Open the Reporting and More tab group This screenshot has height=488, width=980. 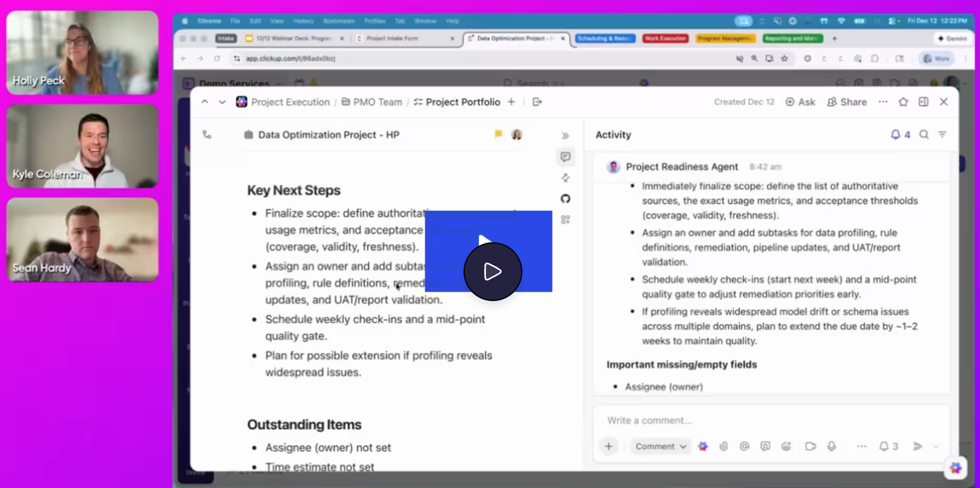(x=793, y=38)
